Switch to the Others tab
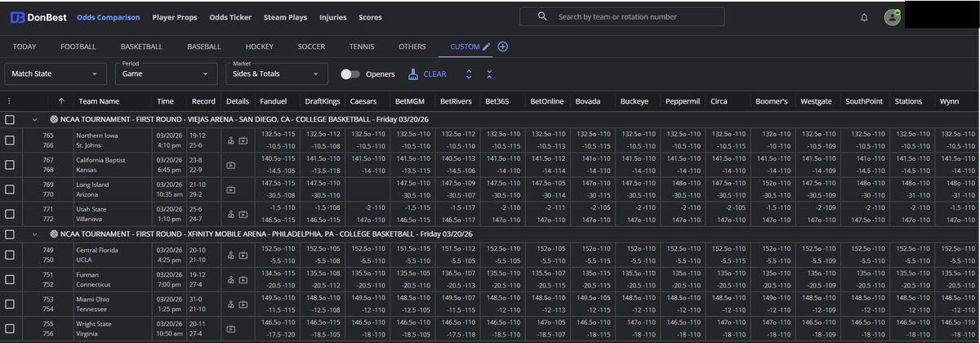980x343 pixels. click(412, 47)
